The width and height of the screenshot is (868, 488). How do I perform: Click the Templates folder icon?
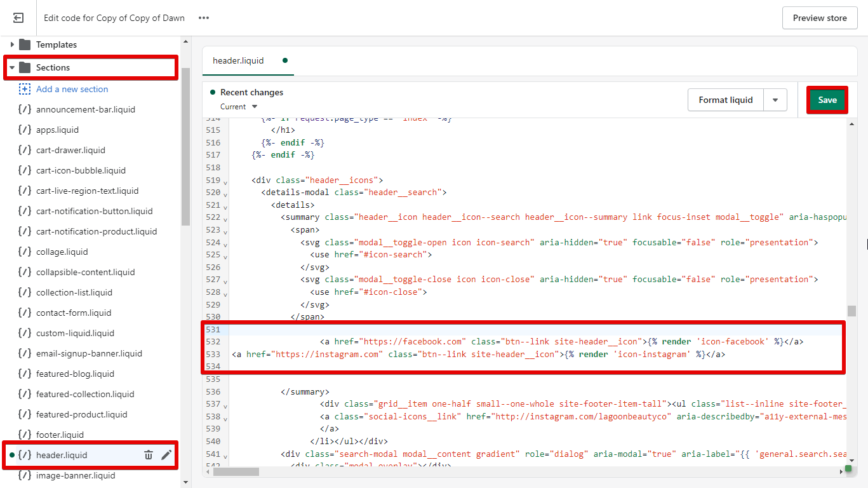pos(25,44)
